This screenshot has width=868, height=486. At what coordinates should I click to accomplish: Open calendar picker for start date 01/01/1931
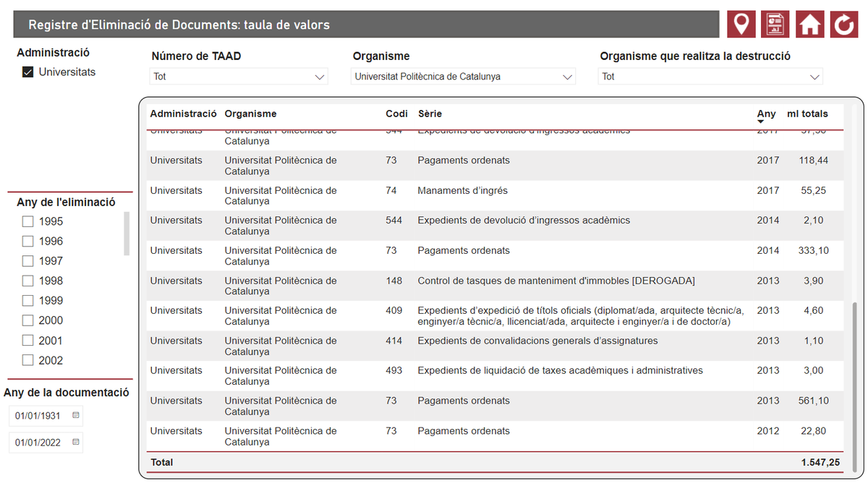(75, 416)
